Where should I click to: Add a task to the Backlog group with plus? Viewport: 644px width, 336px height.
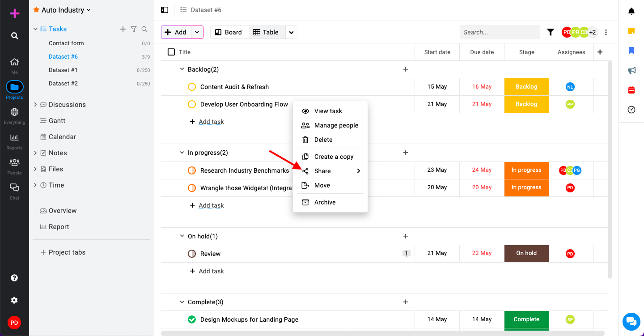406,69
